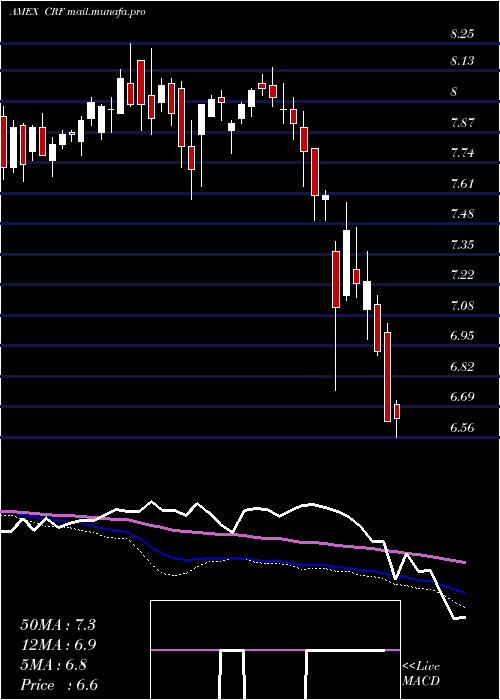Click the 6.56 price axis label

(x=462, y=428)
